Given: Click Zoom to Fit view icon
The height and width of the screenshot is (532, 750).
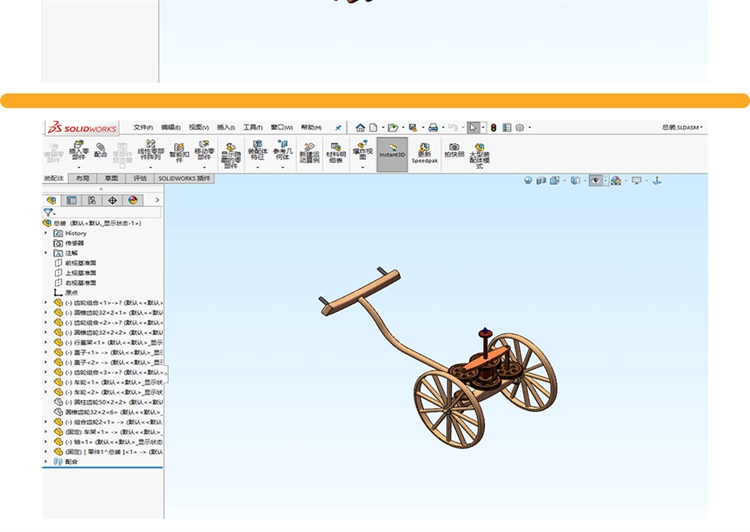Looking at the screenshot, I should (528, 180).
